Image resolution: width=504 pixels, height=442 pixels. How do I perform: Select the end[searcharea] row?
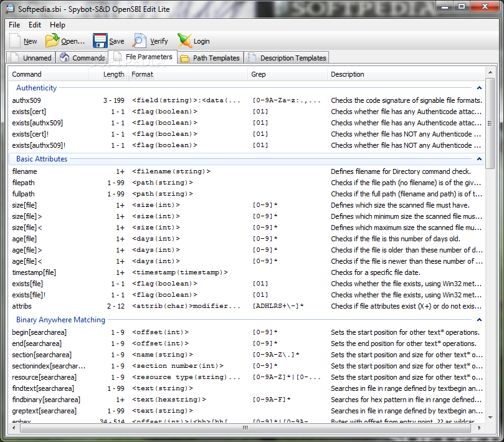coord(247,344)
